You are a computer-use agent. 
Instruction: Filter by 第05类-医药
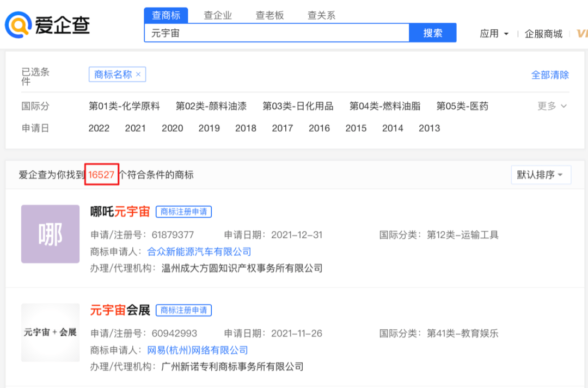pyautogui.click(x=462, y=106)
